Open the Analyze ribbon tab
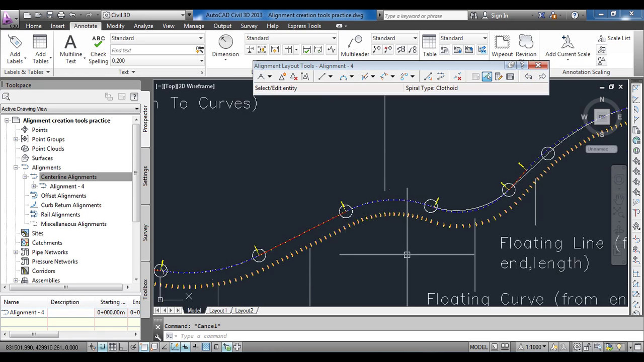The height and width of the screenshot is (362, 644). 143,26
